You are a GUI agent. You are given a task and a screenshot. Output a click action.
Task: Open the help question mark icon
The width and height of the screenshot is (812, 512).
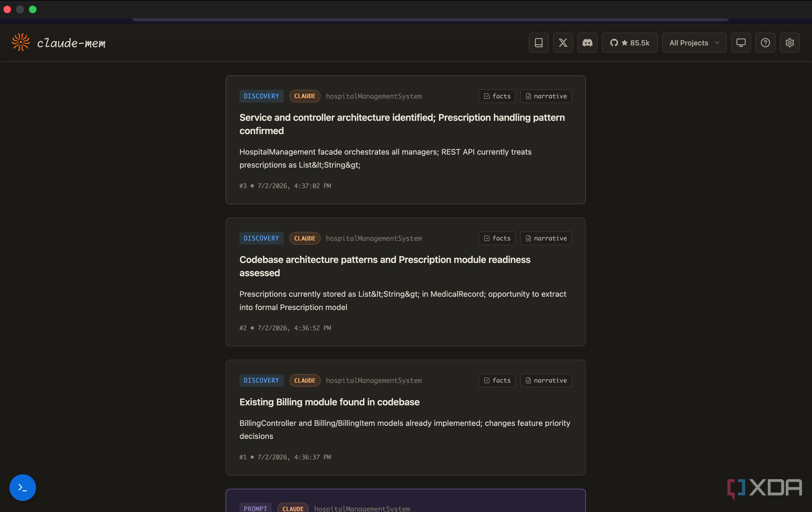[765, 43]
